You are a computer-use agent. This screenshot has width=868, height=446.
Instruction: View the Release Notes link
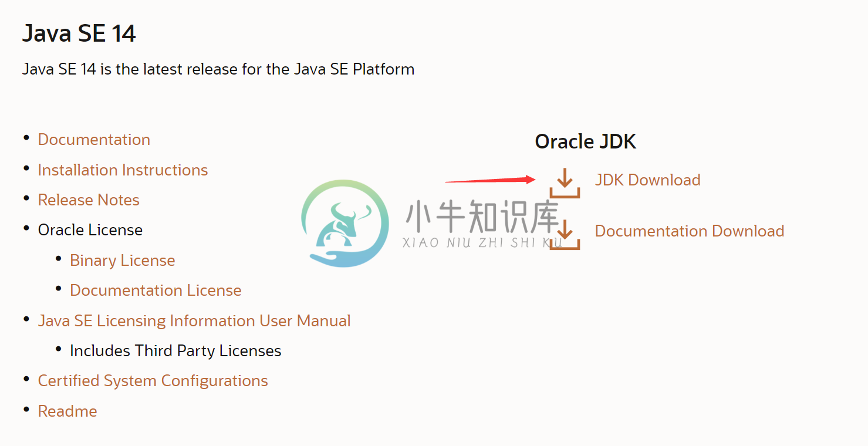pyautogui.click(x=89, y=200)
